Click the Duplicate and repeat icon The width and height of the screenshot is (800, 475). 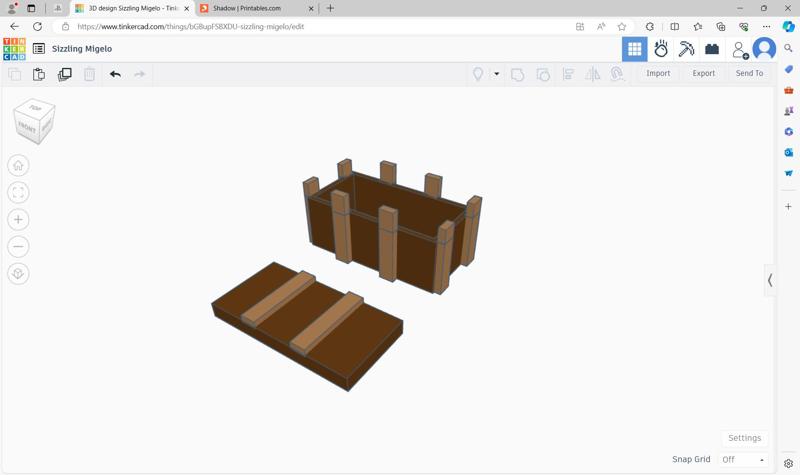coord(65,74)
